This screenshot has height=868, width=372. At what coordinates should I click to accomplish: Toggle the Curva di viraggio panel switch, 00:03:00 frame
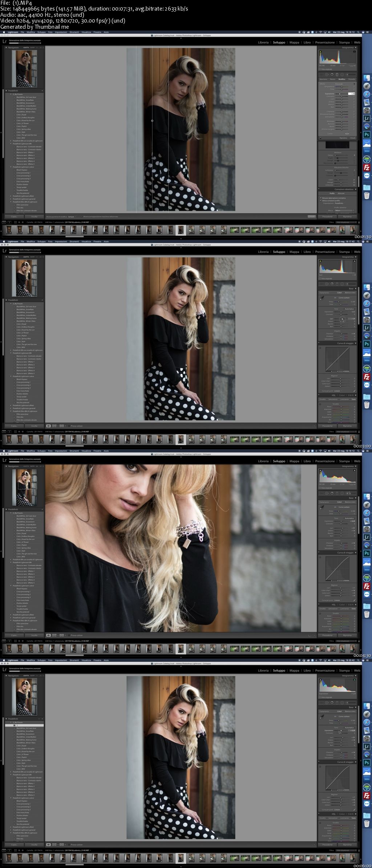(x=319, y=343)
